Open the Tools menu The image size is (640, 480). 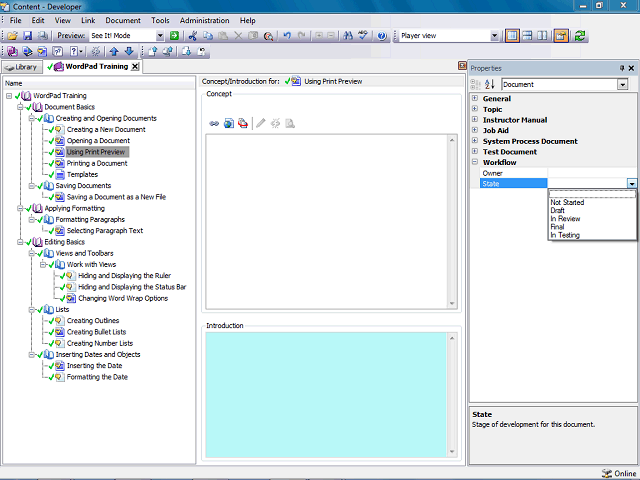pos(160,20)
